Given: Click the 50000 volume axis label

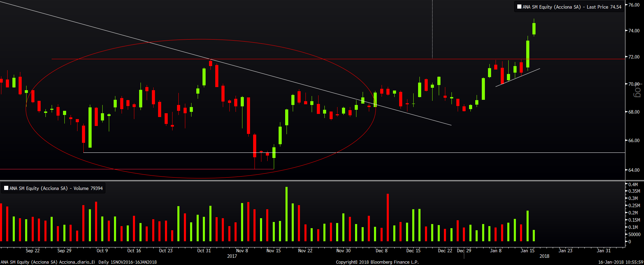Looking at the screenshot, I should 635,234.
